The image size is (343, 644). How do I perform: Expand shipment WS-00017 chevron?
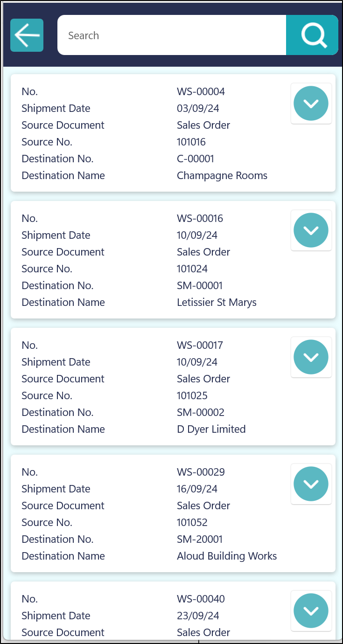tap(311, 357)
